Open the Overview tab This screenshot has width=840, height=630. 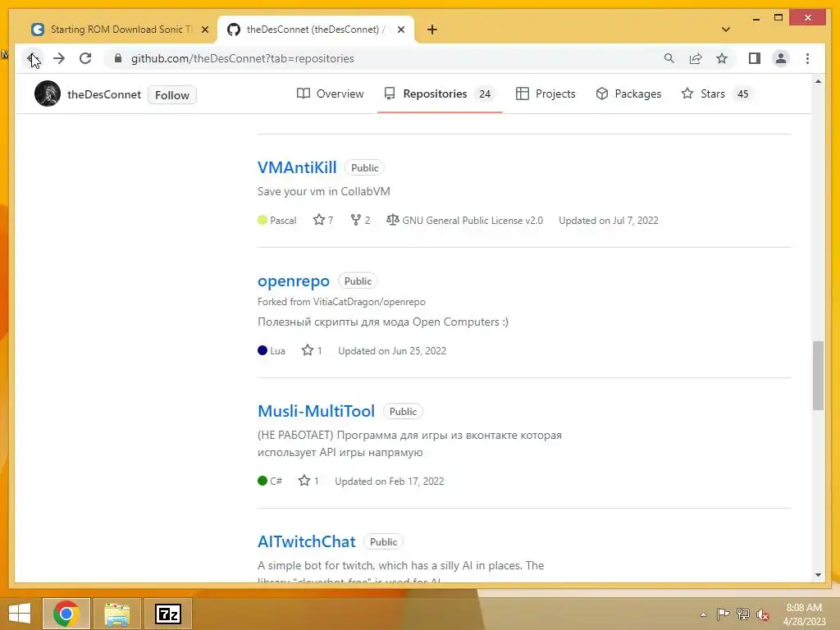330,94
